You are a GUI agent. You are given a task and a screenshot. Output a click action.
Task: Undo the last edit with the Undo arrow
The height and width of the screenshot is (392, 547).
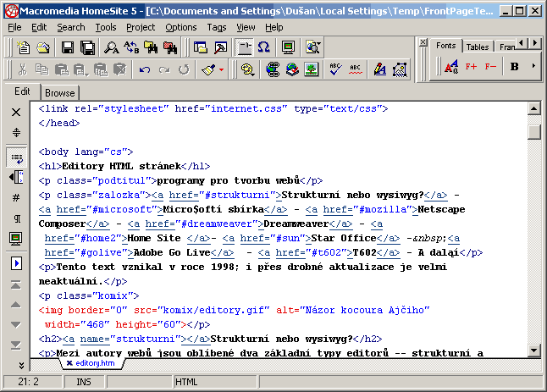pyautogui.click(x=145, y=69)
